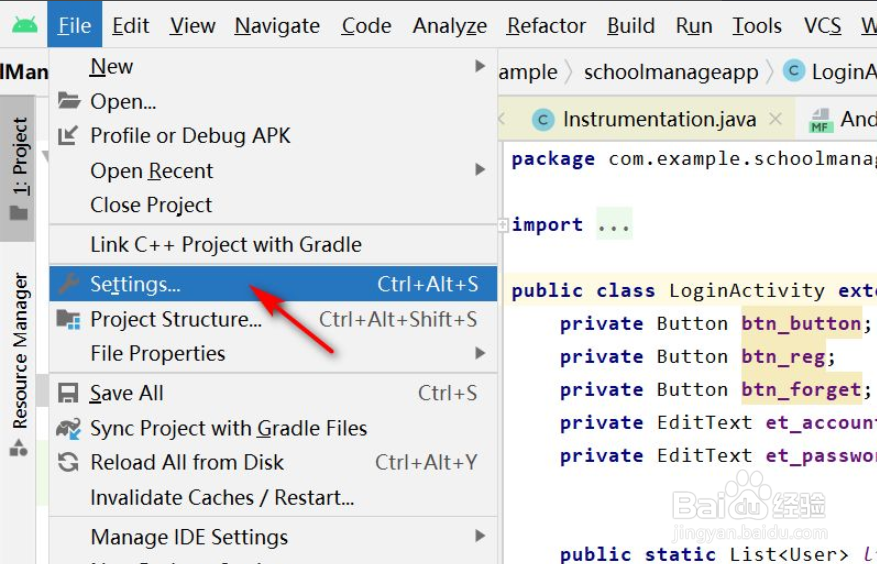The image size is (877, 564).
Task: Click the Gradle sync elephant icon
Action: click(68, 428)
